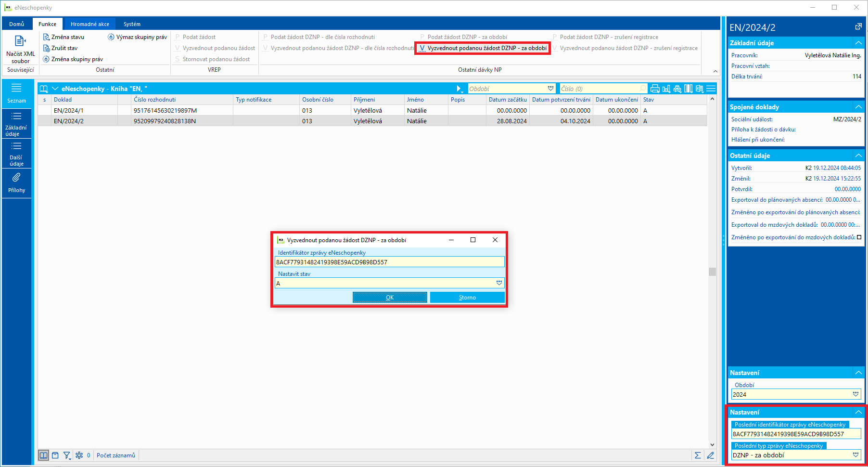Open the Poslední typ zprávy eNeschopenky dropdown
868x467 pixels.
click(x=855, y=455)
